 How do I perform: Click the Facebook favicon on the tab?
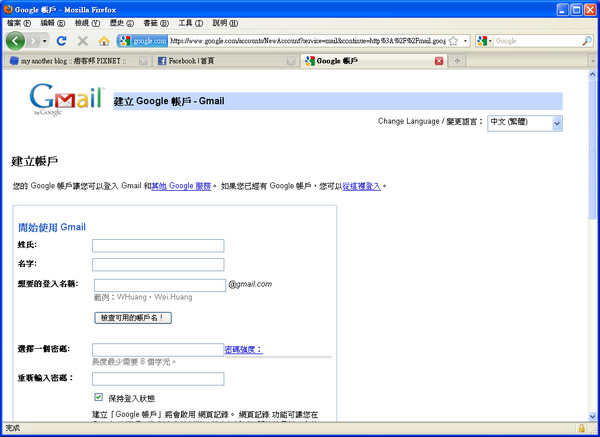[x=162, y=61]
